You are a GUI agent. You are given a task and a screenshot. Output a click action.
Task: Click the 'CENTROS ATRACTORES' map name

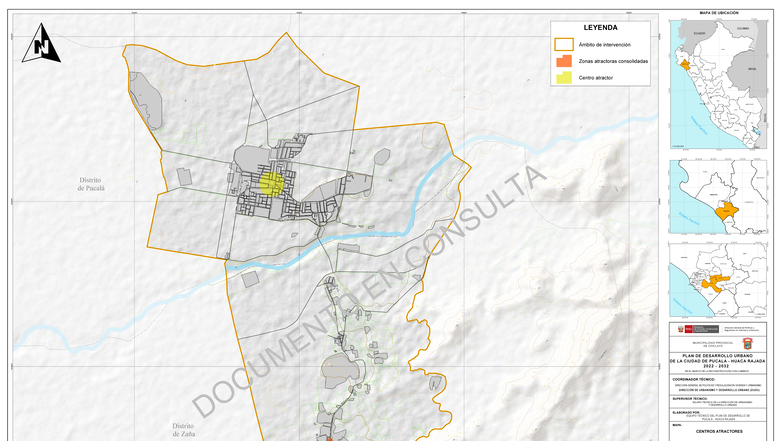pyautogui.click(x=719, y=431)
